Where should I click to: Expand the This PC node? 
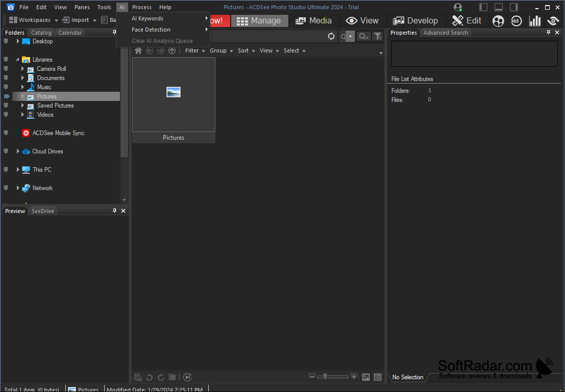coord(18,170)
